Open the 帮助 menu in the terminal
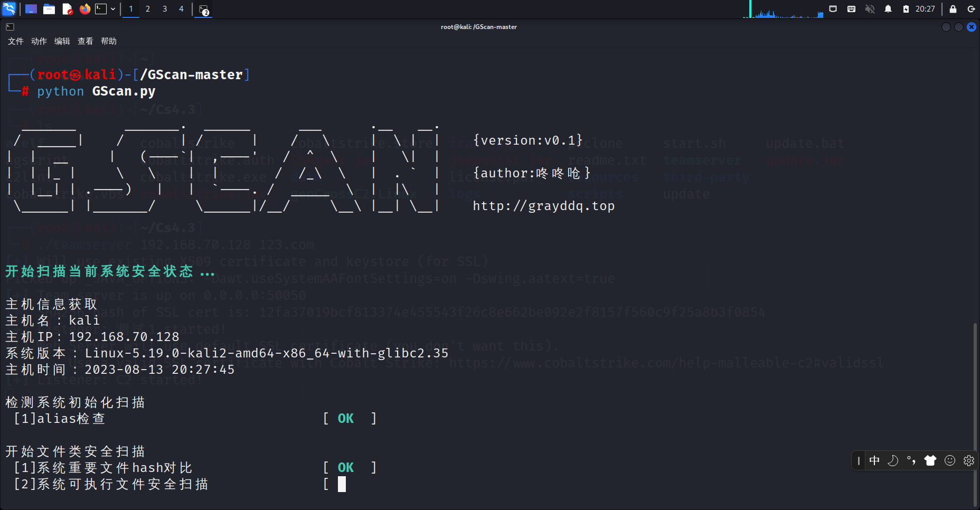This screenshot has height=510, width=980. [109, 41]
